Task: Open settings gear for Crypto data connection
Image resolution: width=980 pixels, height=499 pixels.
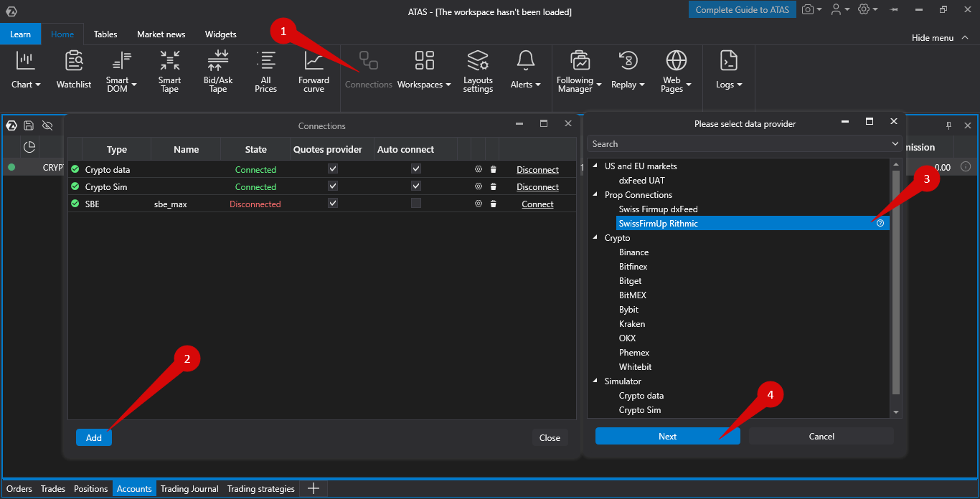Action: (478, 169)
